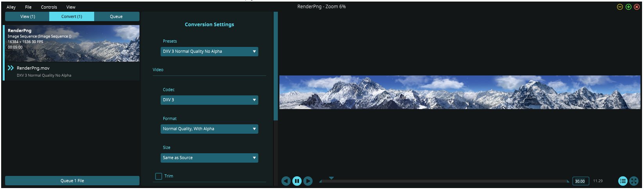Click the playback timeline scrub bar
644x190 pixels.
coord(444,181)
